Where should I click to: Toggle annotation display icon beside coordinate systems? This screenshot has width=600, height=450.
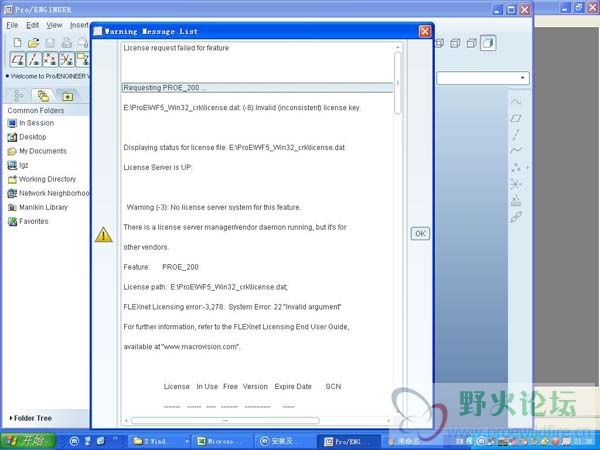[x=82, y=60]
